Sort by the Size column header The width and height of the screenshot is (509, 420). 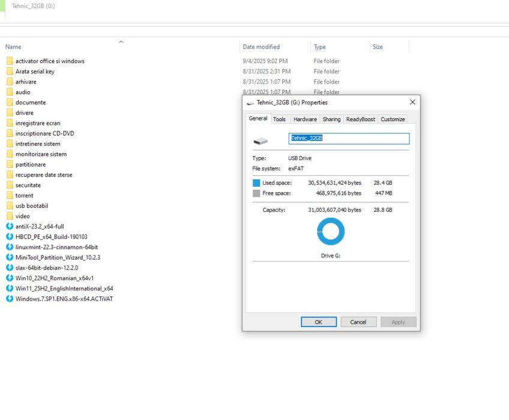click(378, 47)
